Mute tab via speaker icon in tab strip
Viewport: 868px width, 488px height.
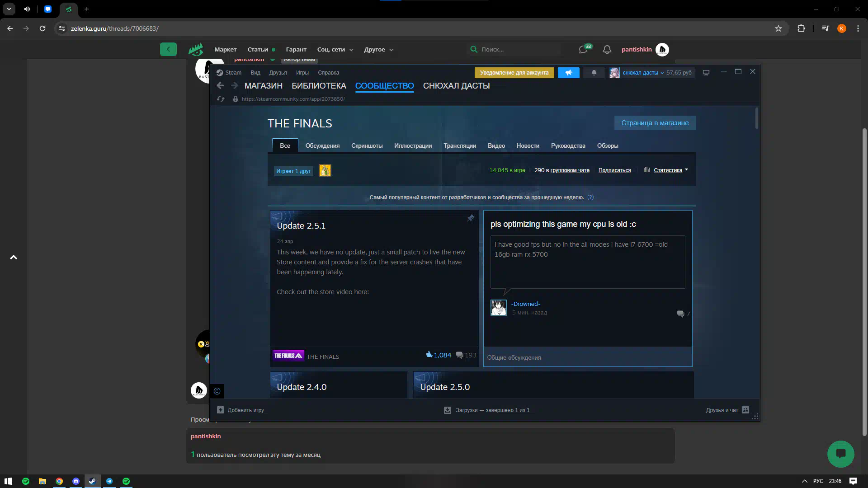coord(27,9)
